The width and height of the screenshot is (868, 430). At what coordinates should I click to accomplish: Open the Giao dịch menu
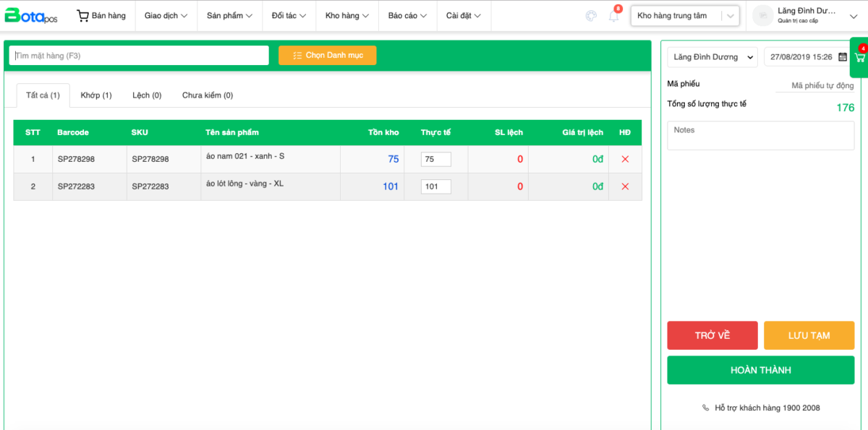tap(166, 16)
